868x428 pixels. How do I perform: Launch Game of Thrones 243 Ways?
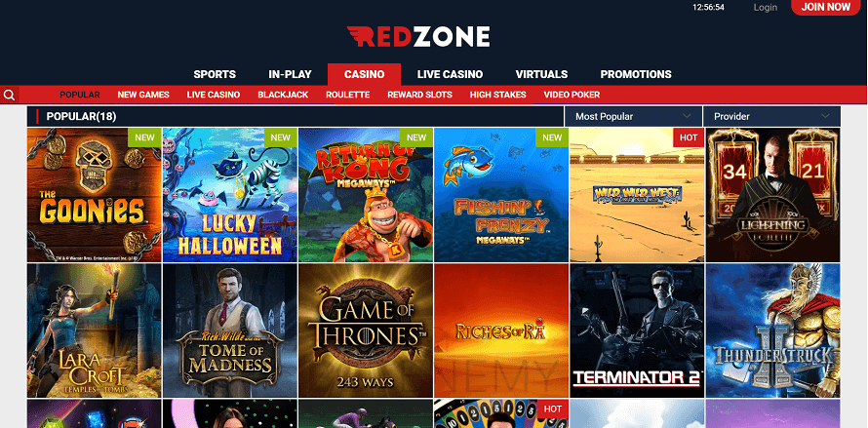tap(366, 331)
